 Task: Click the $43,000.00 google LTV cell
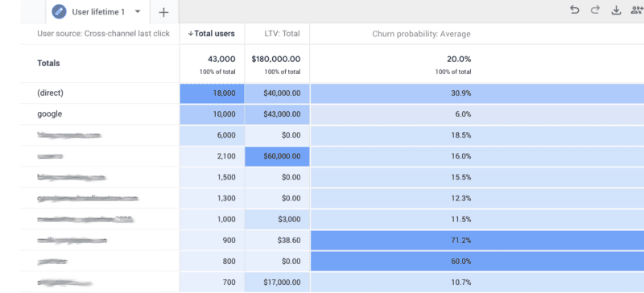tap(277, 114)
